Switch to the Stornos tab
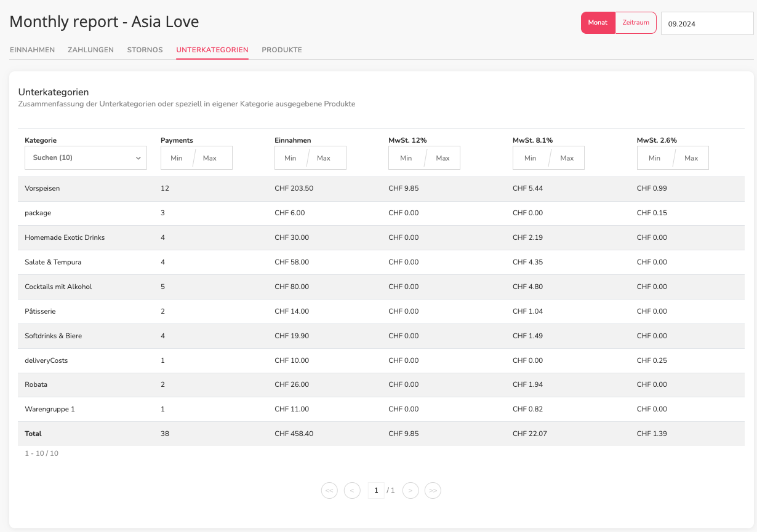 click(x=145, y=50)
